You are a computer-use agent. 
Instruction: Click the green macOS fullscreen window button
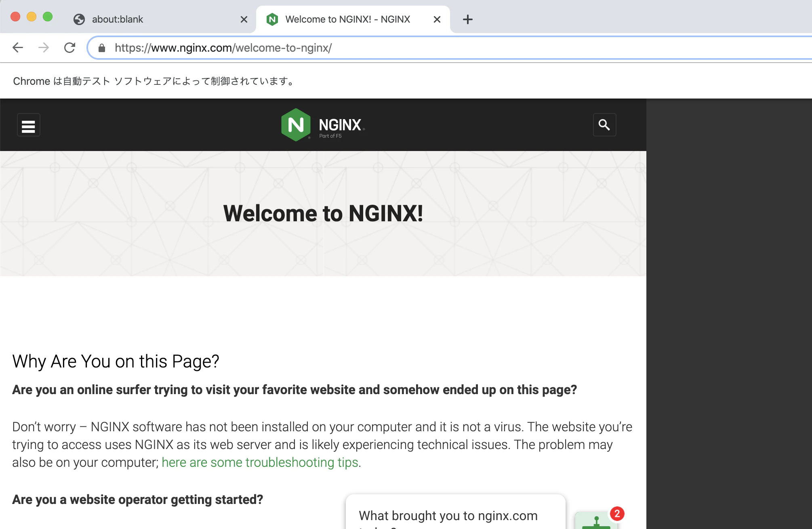pos(48,17)
